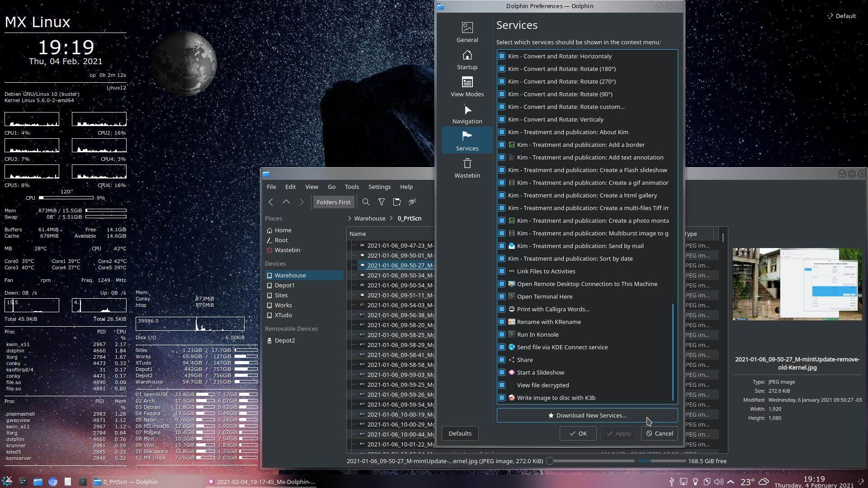Screen dimensions: 868x488
Task: Open the Startup preferences section
Action: (x=467, y=59)
